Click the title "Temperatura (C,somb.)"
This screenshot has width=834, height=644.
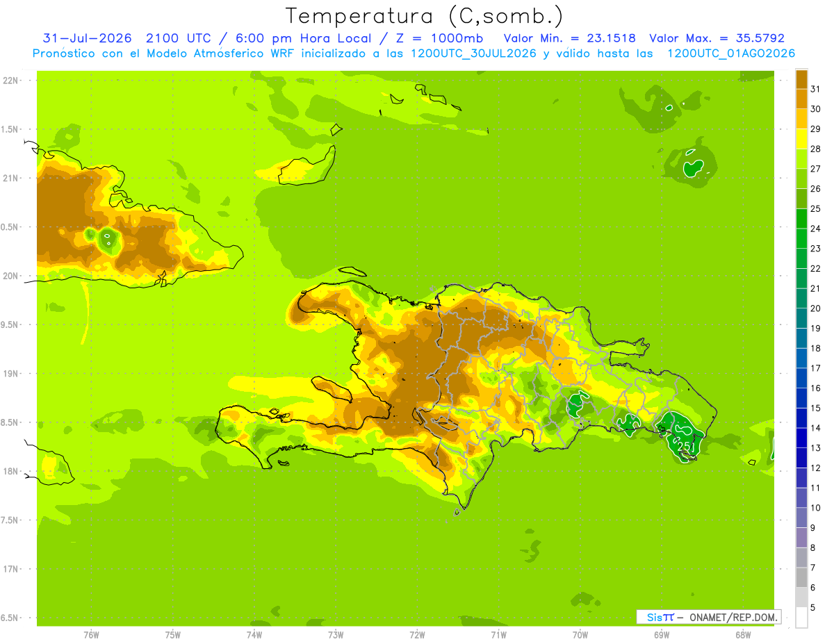pyautogui.click(x=424, y=16)
